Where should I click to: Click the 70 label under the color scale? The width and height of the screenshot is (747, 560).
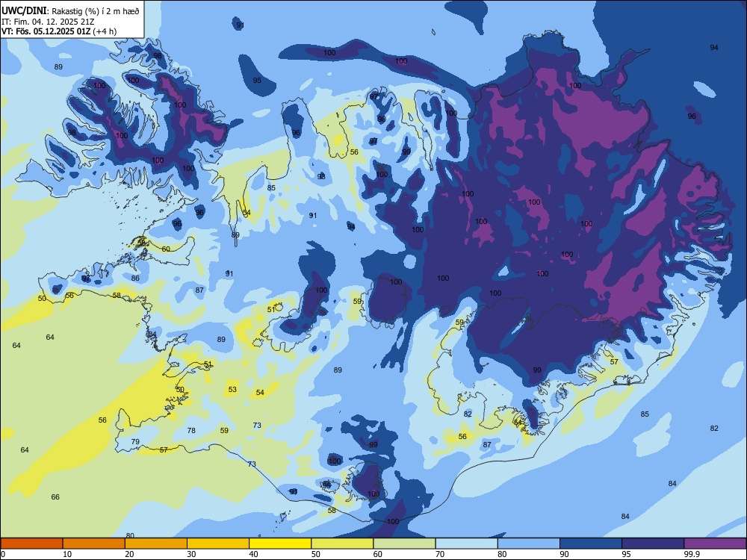[x=440, y=554]
